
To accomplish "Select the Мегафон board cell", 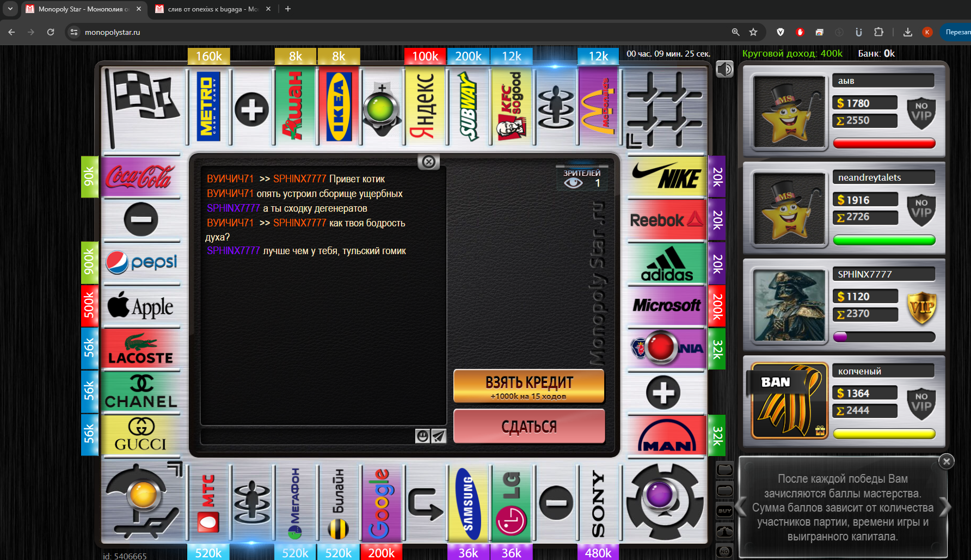I will tap(295, 503).
